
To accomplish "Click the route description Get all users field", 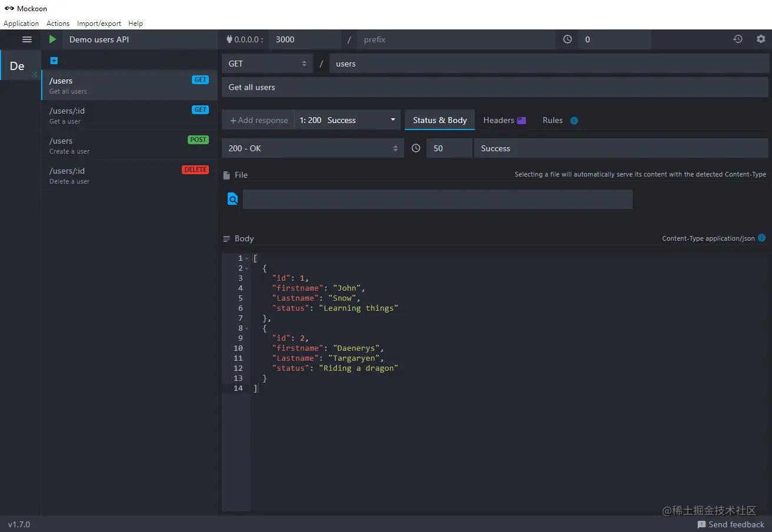I will (x=495, y=87).
